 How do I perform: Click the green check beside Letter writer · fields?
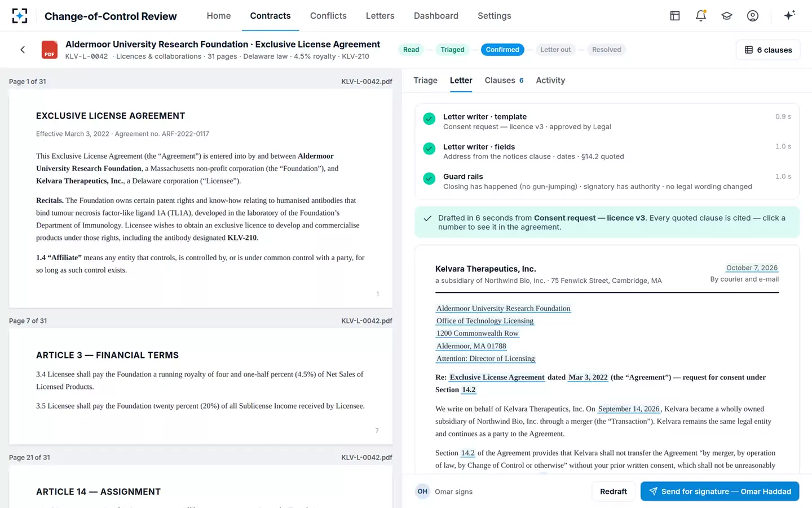[x=429, y=148]
